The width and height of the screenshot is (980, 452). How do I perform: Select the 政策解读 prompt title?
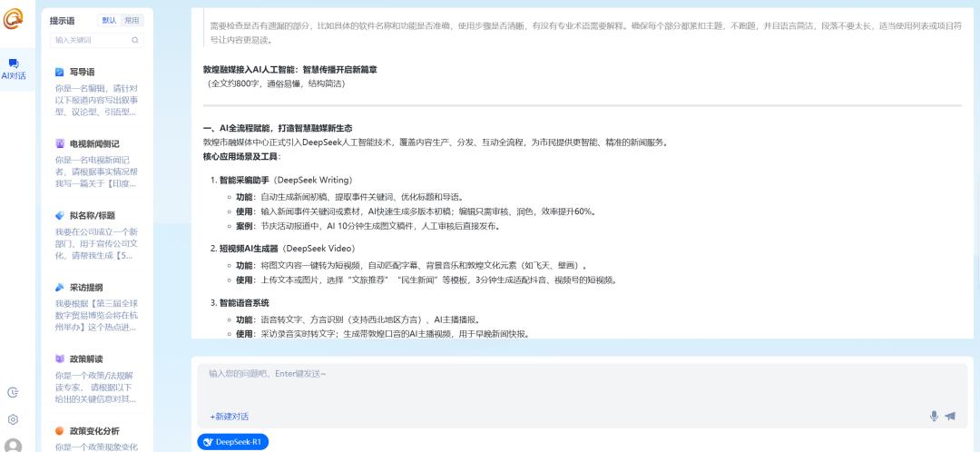click(x=86, y=359)
